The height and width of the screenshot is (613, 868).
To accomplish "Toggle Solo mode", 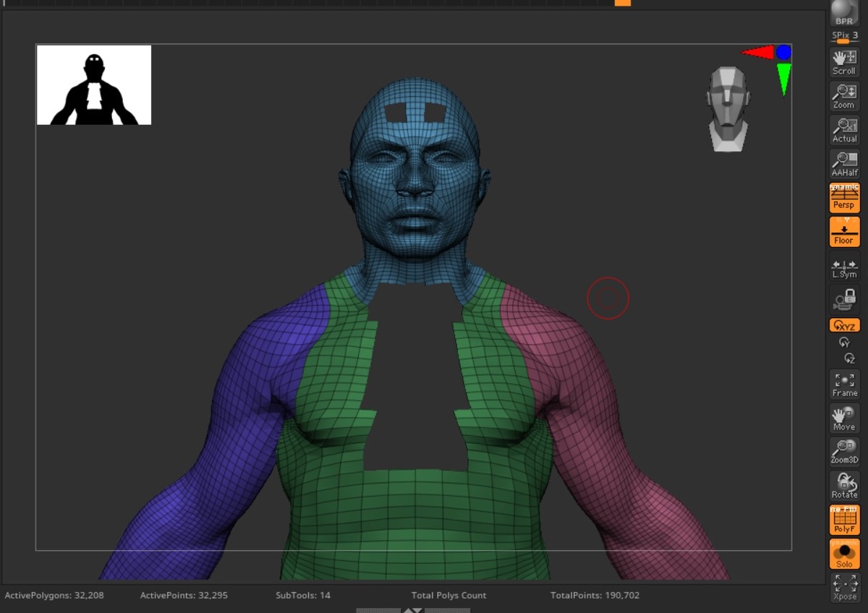I will [x=844, y=554].
